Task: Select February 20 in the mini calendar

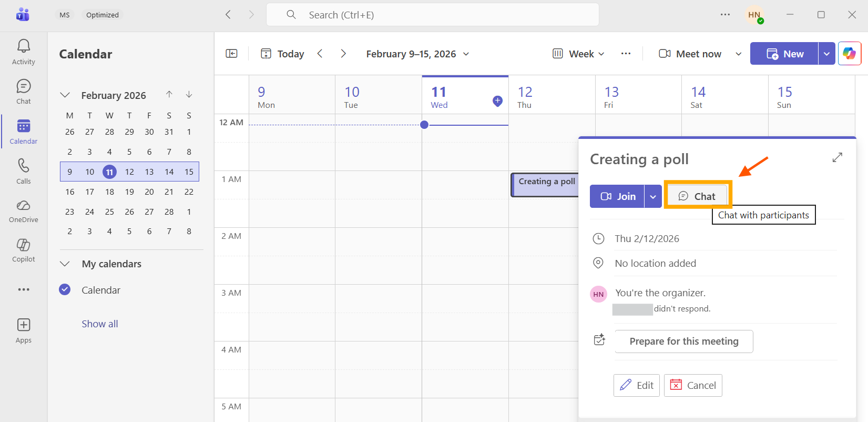Action: (x=149, y=192)
